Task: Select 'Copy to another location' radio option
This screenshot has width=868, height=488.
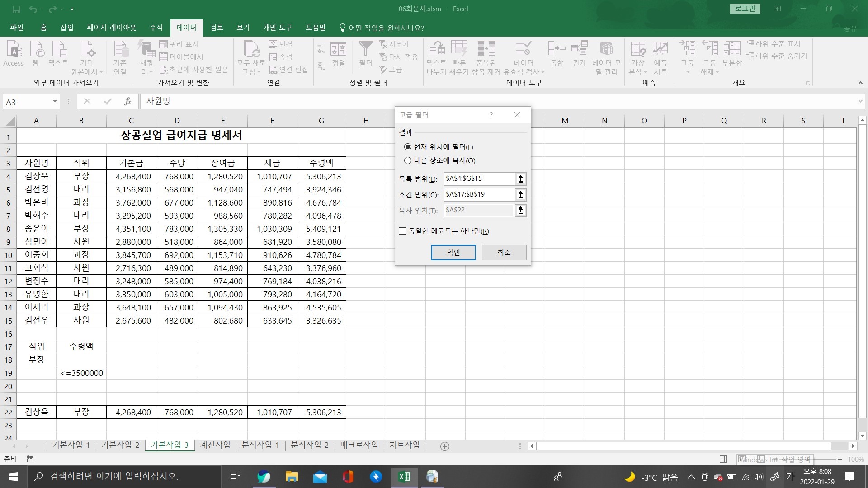Action: point(408,160)
